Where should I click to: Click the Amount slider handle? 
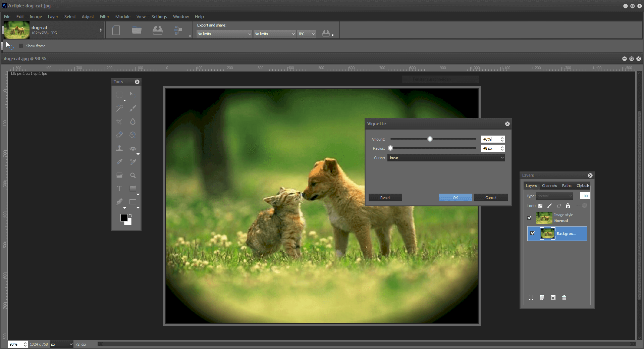[430, 139]
